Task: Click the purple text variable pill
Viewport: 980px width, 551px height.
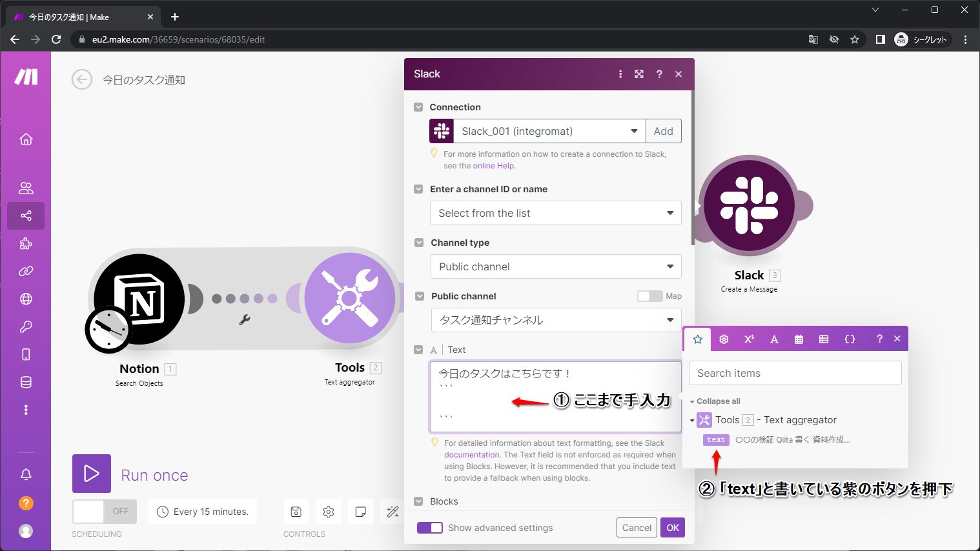Action: coord(716,440)
